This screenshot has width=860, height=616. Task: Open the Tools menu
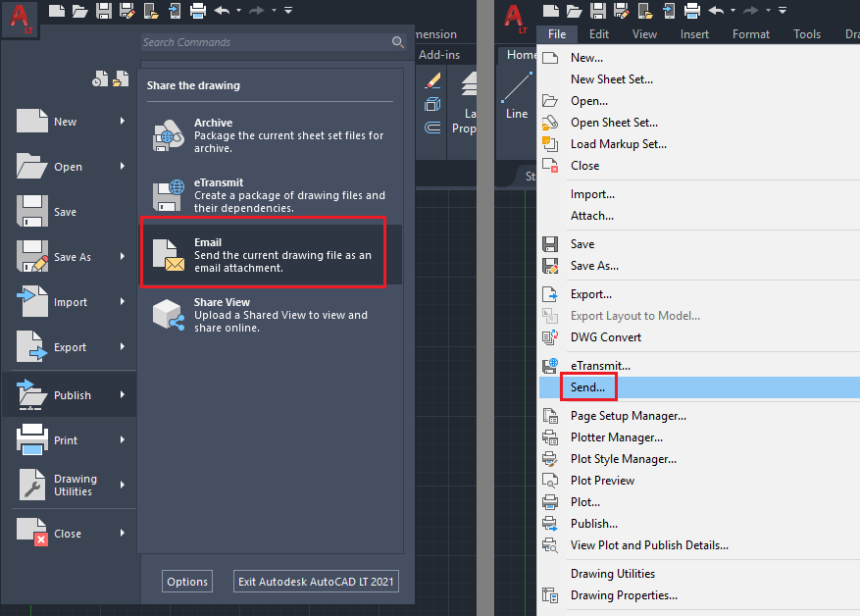(x=807, y=34)
